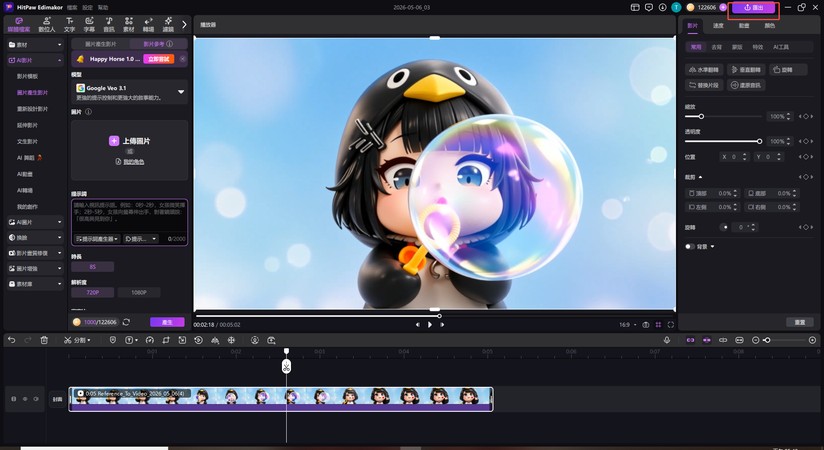This screenshot has width=824, height=450.
Task: Collapse the 裁剪 crop section
Action: pyautogui.click(x=700, y=177)
